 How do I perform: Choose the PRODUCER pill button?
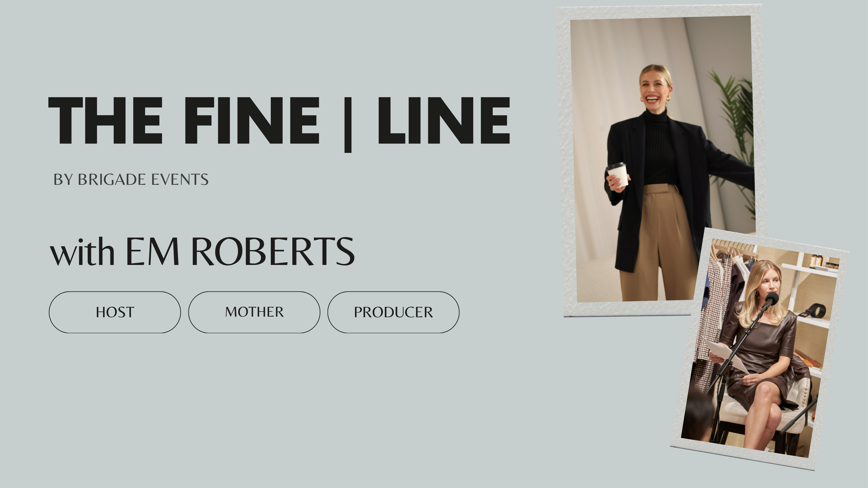click(393, 312)
